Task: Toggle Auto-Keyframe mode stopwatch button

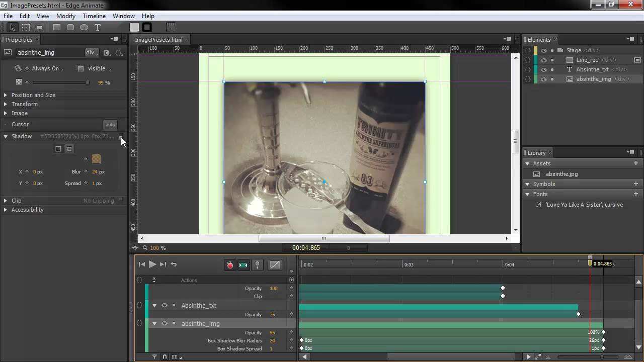Action: click(230, 265)
